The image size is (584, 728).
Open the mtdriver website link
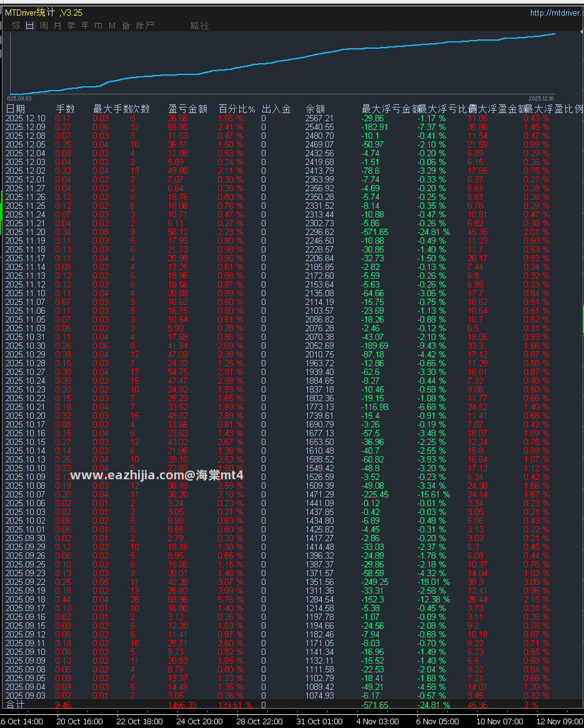pos(556,12)
